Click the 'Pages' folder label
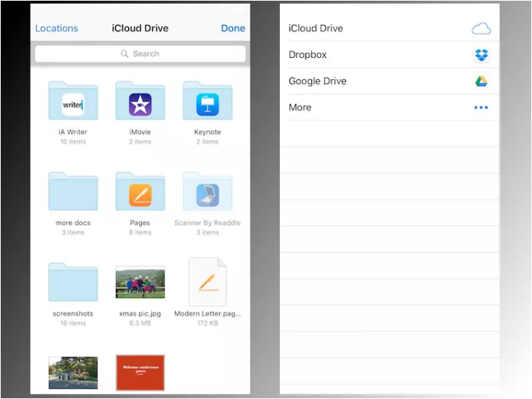Screen dimensions: 532x399 140,223
